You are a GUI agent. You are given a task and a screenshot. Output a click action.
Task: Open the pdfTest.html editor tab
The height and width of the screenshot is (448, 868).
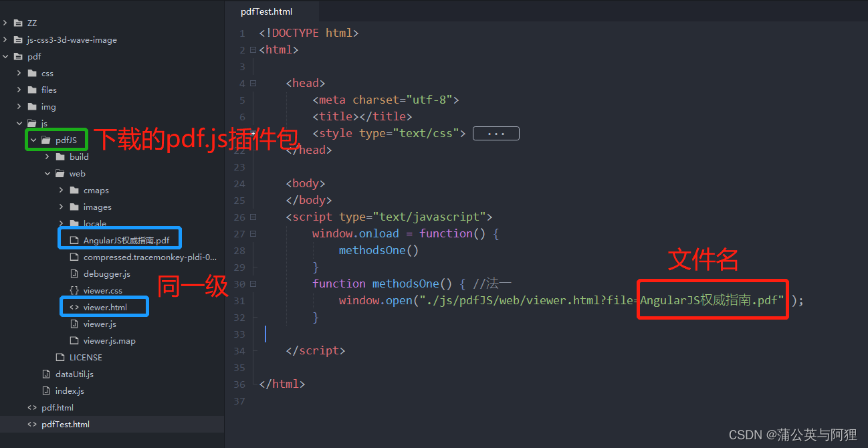tap(267, 11)
